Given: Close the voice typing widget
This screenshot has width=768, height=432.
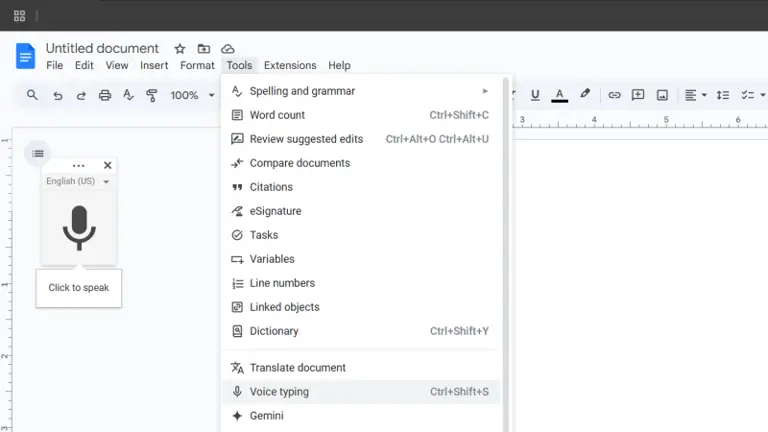Looking at the screenshot, I should pyautogui.click(x=108, y=166).
